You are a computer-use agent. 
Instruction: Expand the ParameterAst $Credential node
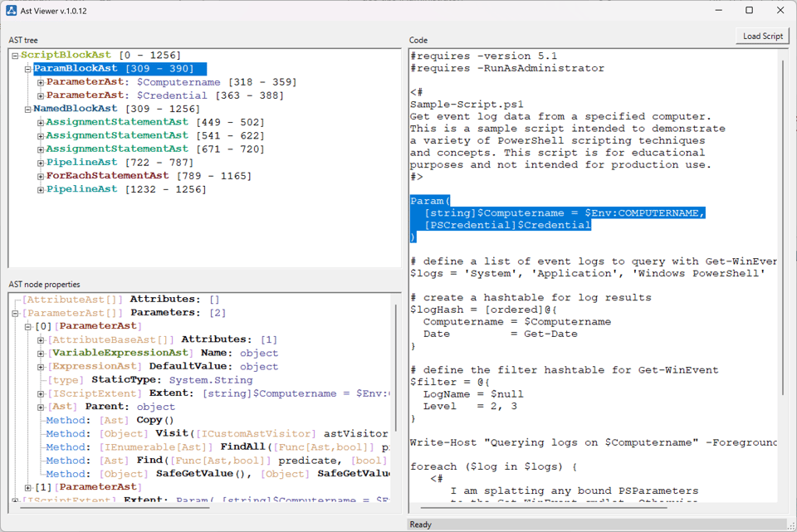click(x=40, y=95)
